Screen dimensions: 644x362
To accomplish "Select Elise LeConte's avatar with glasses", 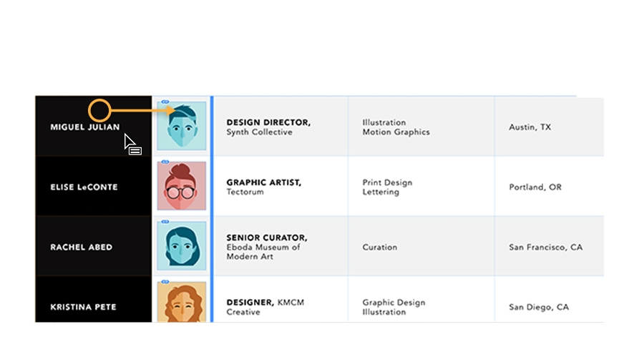I will click(182, 186).
